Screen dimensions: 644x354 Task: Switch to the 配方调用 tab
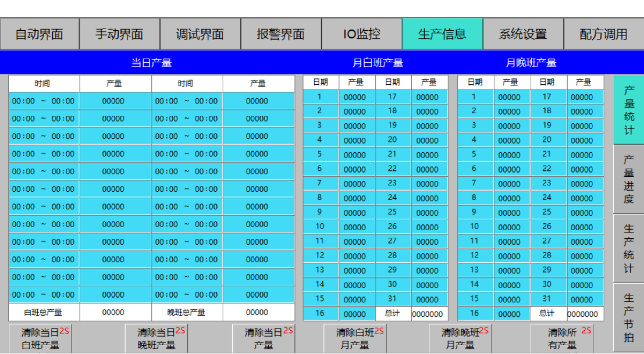(x=603, y=34)
